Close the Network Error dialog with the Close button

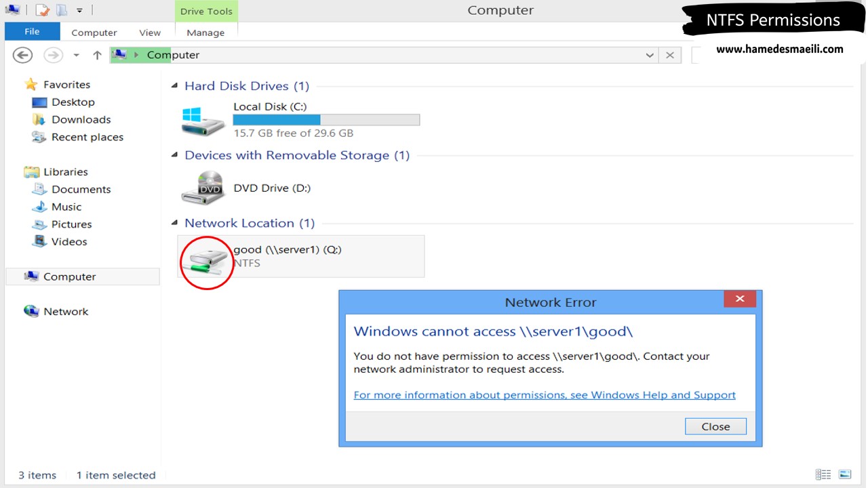715,426
